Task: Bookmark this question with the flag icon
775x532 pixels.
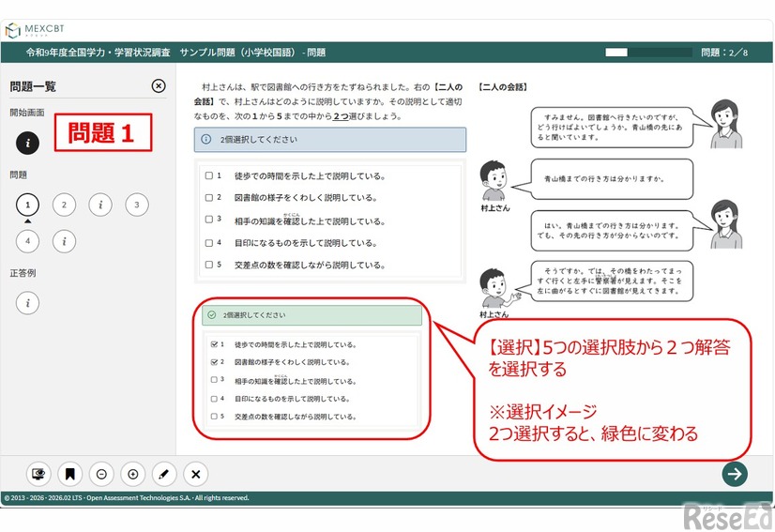Action: point(70,474)
